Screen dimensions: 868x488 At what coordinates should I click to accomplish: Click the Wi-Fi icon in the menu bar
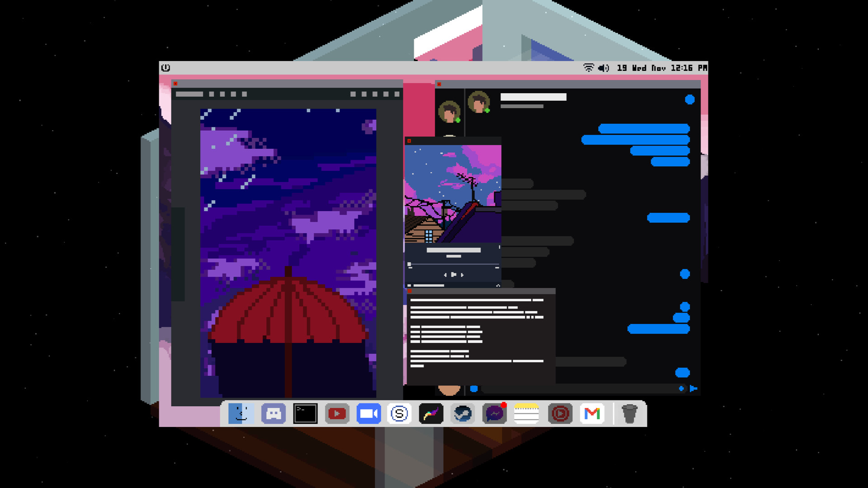[x=588, y=68]
